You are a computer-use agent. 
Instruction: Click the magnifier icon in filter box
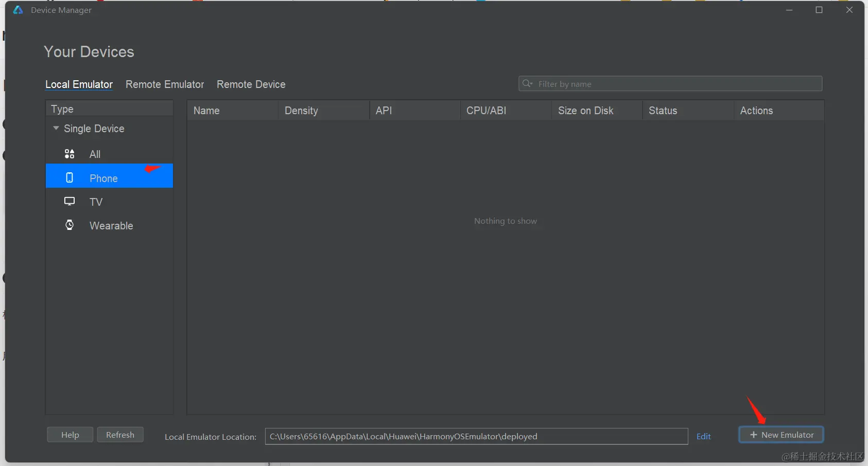(527, 83)
